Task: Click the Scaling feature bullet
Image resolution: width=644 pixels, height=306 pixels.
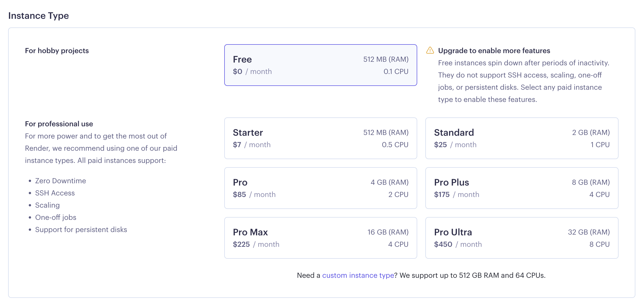Action: [47, 205]
